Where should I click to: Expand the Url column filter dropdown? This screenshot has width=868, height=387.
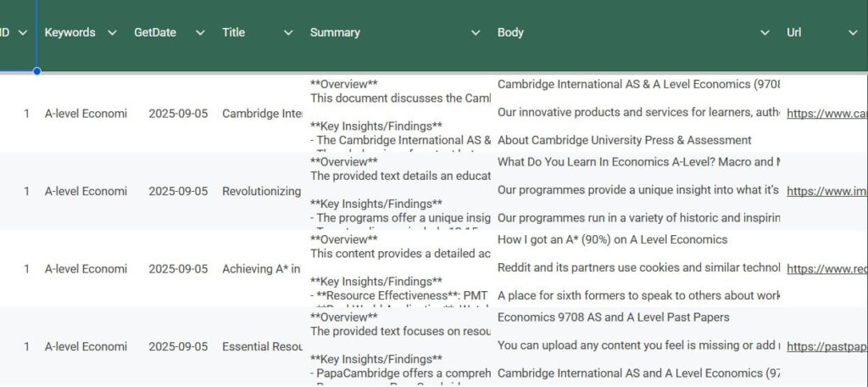pyautogui.click(x=853, y=32)
